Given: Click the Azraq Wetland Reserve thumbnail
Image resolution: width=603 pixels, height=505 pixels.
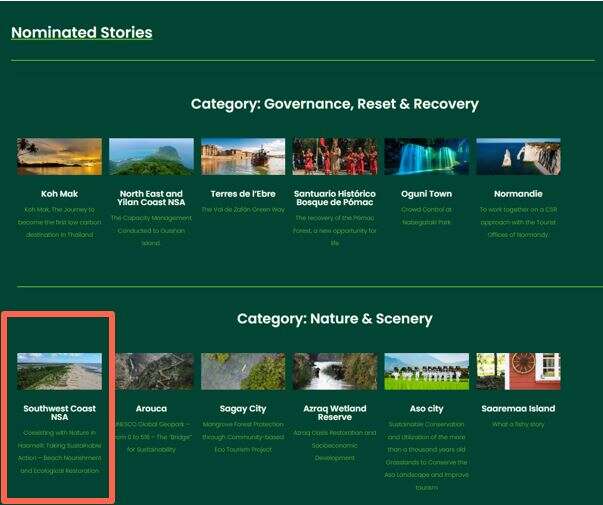Looking at the screenshot, I should 335,371.
